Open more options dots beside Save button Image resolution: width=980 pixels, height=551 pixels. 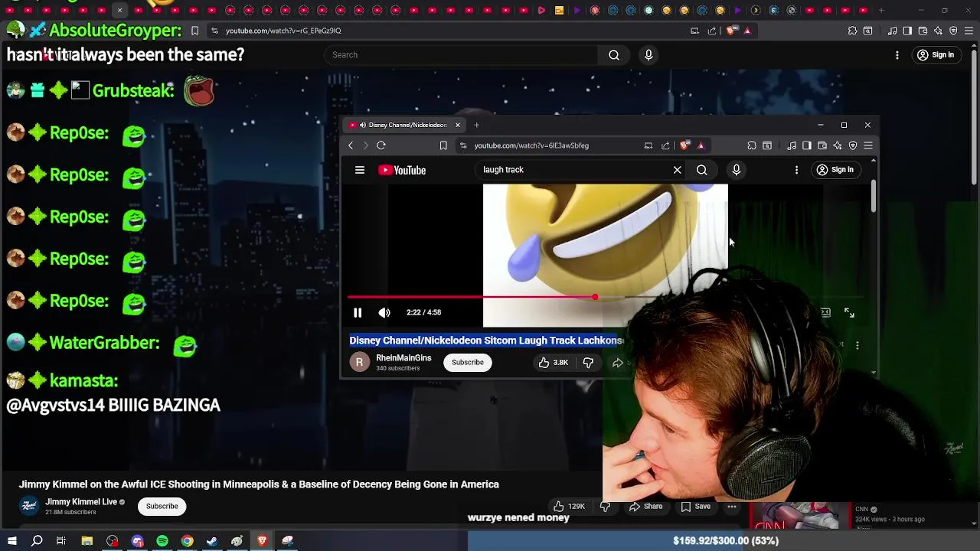pyautogui.click(x=732, y=506)
